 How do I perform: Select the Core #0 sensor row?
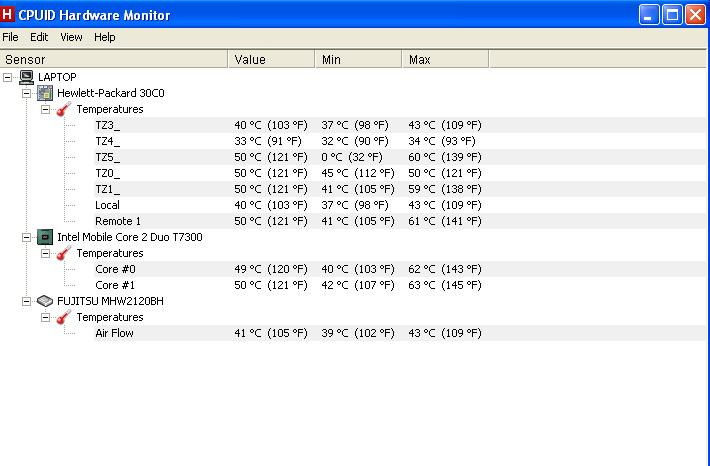pos(399,269)
